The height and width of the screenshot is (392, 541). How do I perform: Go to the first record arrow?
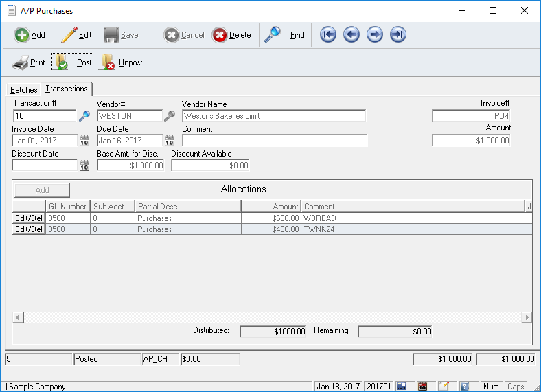pos(328,35)
